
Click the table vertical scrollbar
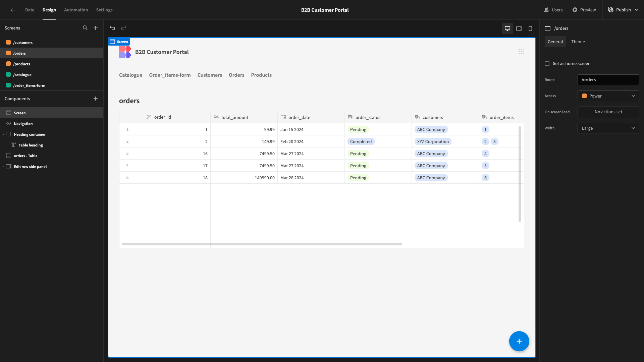[x=520, y=174]
